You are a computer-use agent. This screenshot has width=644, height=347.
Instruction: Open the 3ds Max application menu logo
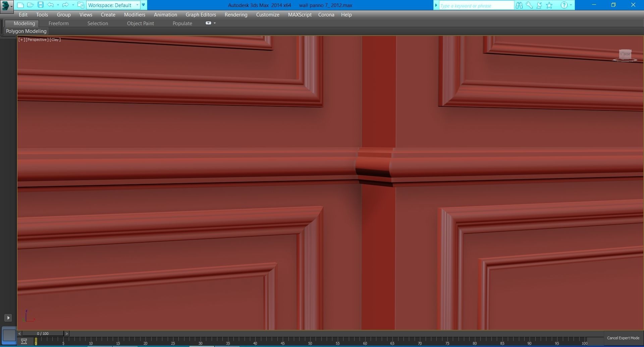(x=6, y=6)
